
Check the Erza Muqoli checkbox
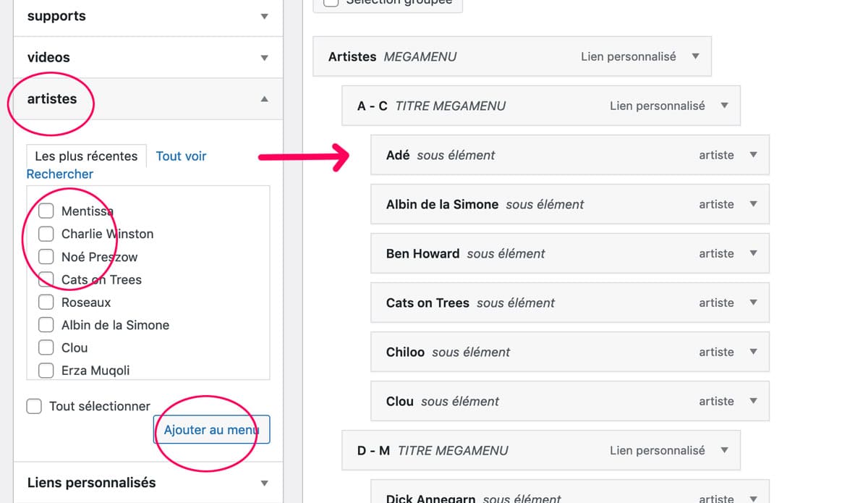tap(46, 371)
